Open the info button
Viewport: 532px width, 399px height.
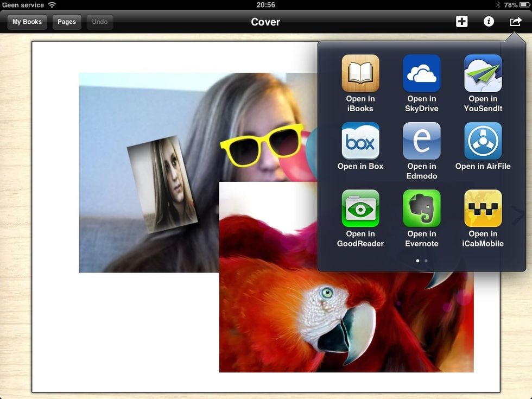[489, 22]
